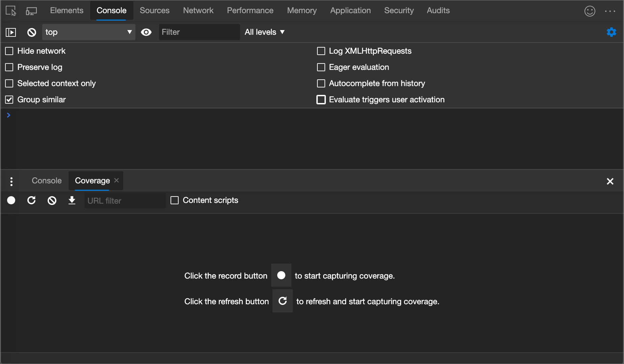Disable Group similar
This screenshot has width=624, height=364.
click(9, 99)
